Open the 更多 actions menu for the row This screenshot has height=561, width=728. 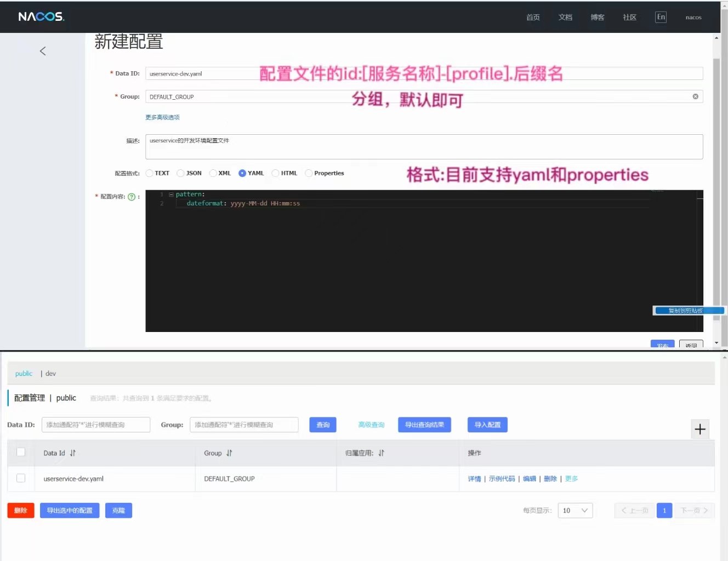tap(571, 478)
